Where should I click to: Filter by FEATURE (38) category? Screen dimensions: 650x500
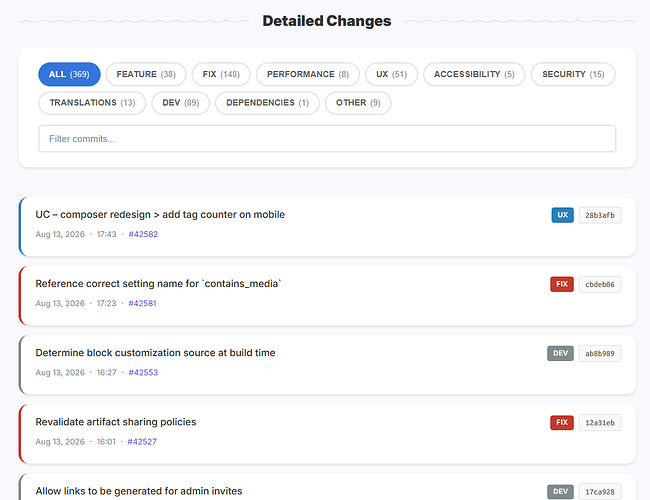click(x=146, y=74)
